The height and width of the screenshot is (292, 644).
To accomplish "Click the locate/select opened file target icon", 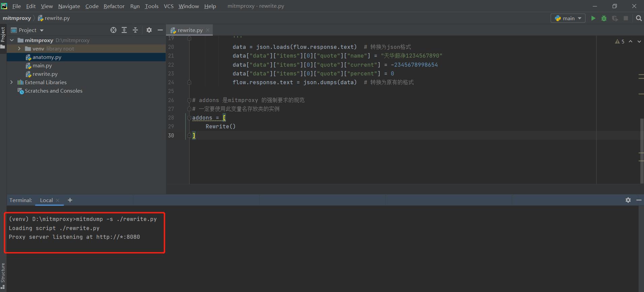I will point(113,30).
